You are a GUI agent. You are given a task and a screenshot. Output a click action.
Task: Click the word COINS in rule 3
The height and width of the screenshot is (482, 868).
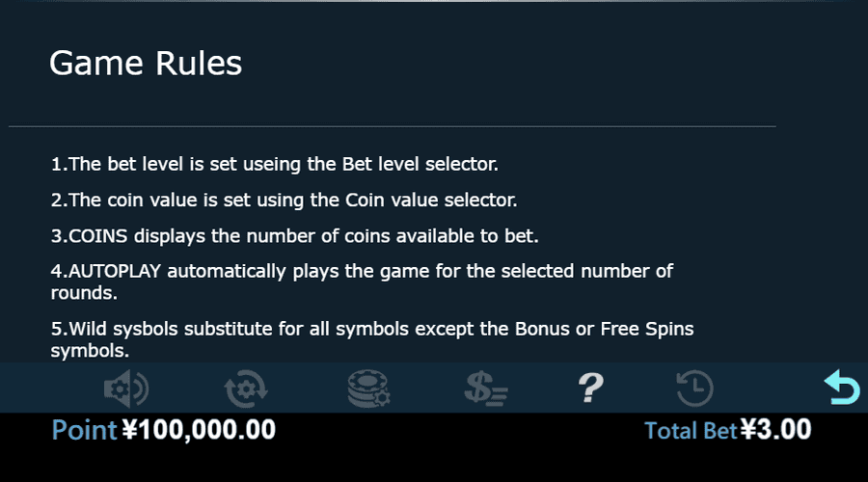(x=98, y=236)
